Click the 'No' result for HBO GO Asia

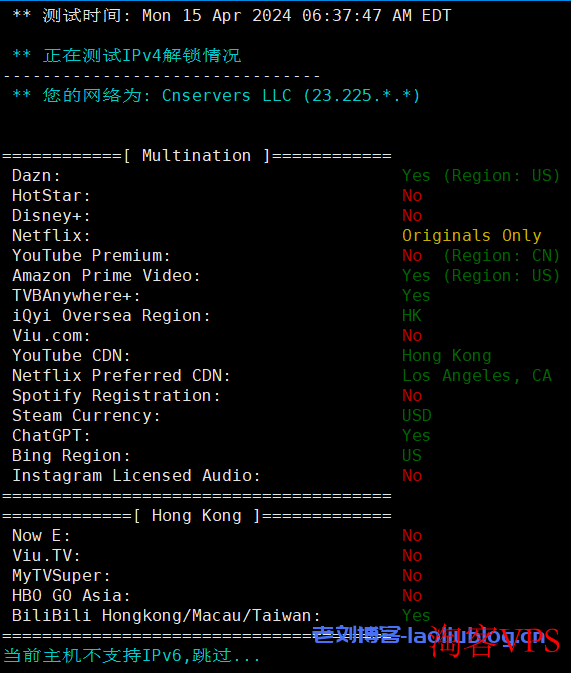(x=412, y=595)
